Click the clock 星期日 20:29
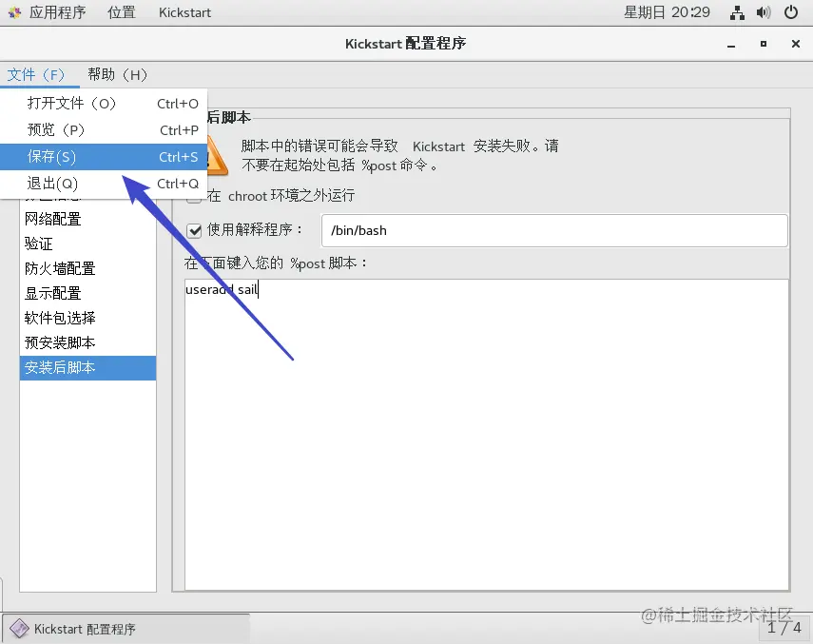This screenshot has height=644, width=813. 667,12
